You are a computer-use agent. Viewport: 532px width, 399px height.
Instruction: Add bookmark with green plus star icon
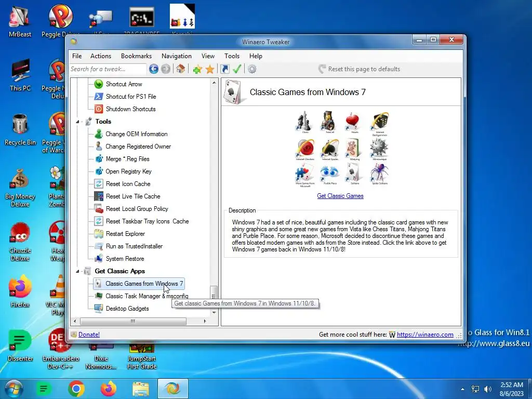pyautogui.click(x=197, y=69)
